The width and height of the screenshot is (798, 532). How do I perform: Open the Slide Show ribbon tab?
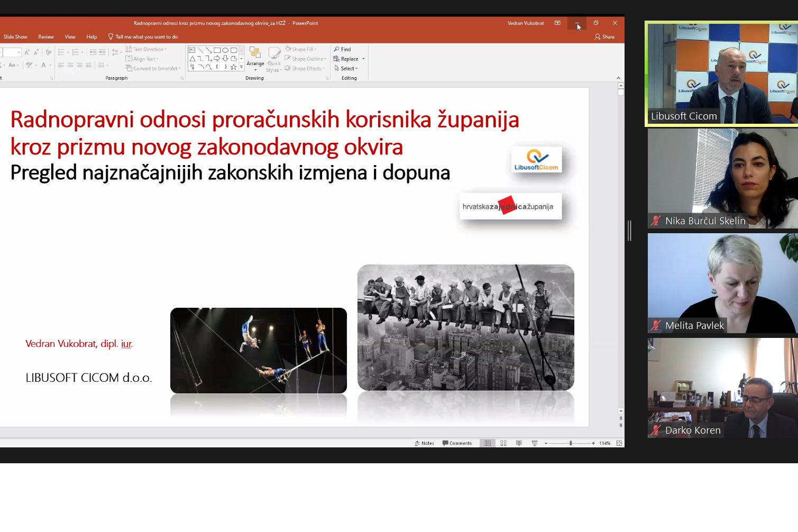coord(15,36)
